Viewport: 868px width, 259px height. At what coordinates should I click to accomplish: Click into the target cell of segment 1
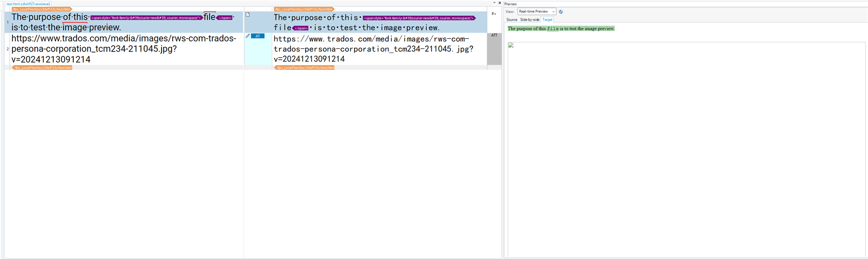tap(380, 22)
